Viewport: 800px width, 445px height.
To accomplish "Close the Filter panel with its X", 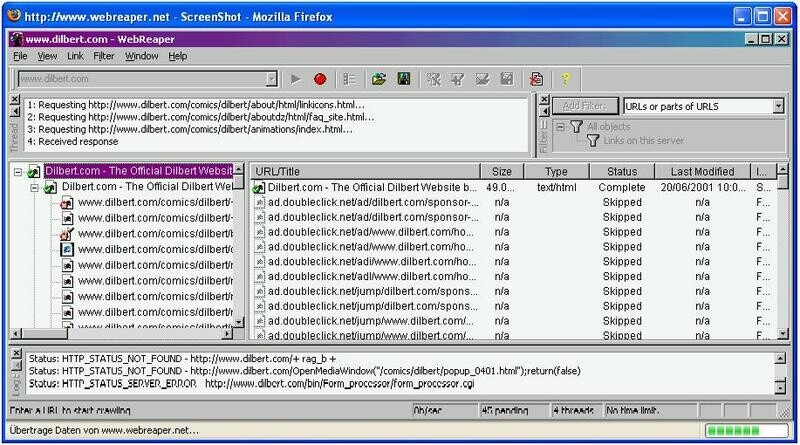I will pos(544,99).
